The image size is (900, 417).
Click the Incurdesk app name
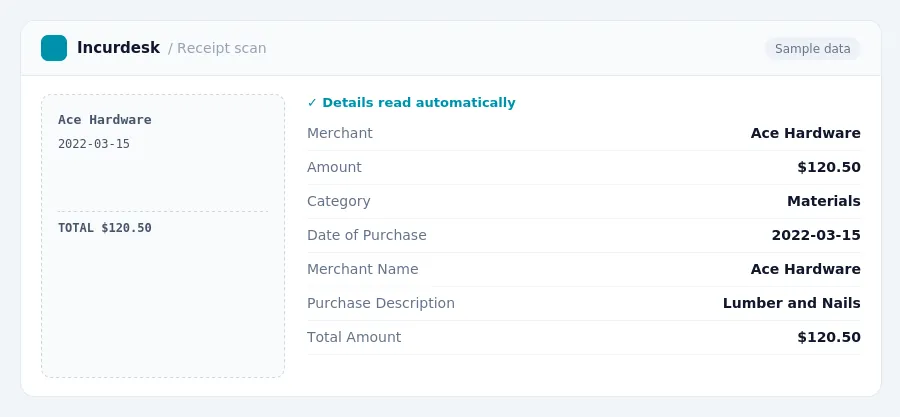118,48
